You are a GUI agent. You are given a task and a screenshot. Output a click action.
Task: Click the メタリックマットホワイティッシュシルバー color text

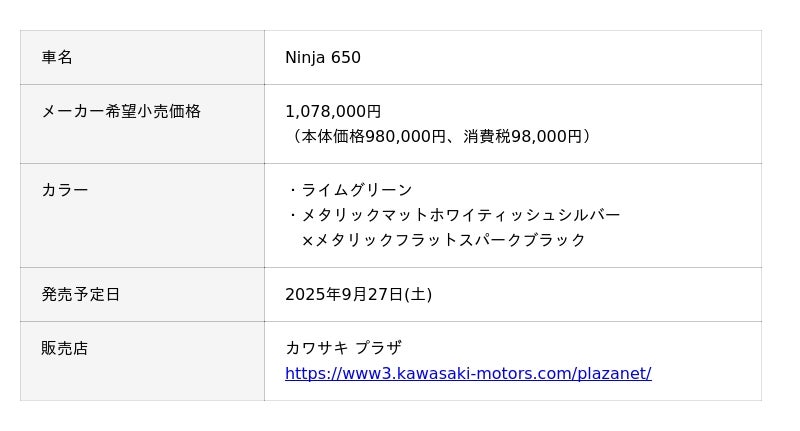pyautogui.click(x=461, y=215)
